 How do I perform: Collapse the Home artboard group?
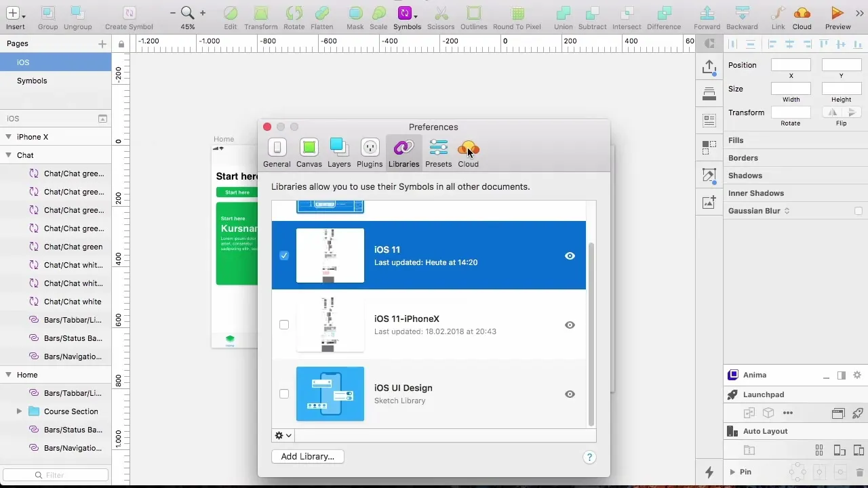coord(7,375)
